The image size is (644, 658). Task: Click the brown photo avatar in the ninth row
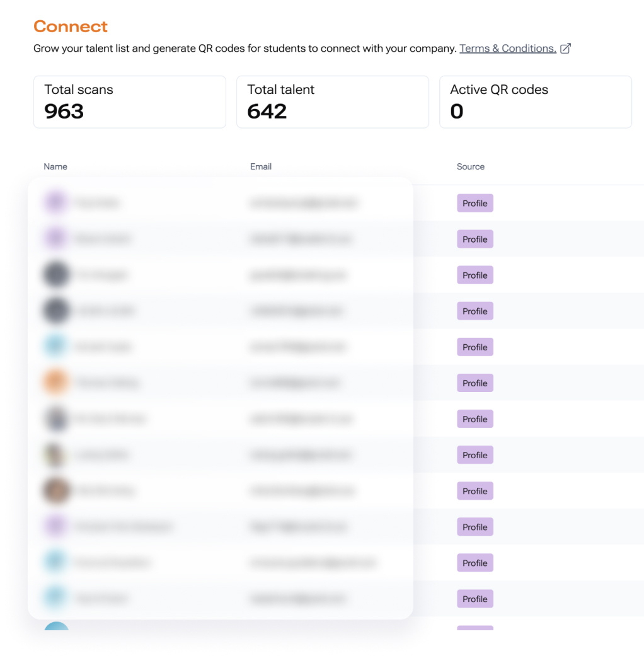point(55,490)
